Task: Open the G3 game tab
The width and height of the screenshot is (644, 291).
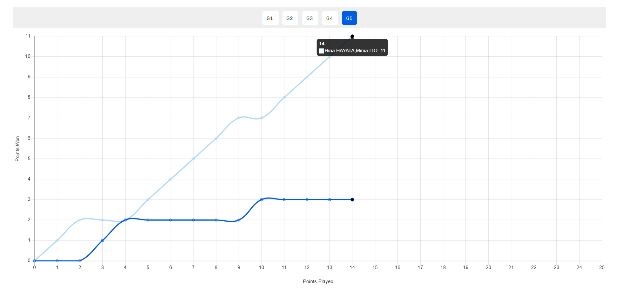Action: (x=310, y=18)
